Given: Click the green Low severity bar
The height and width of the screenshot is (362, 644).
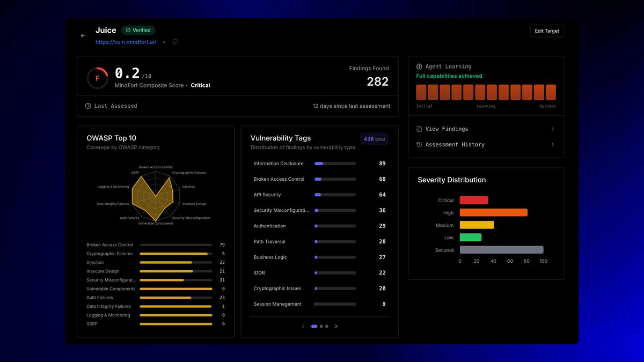Looking at the screenshot, I should pos(471,238).
